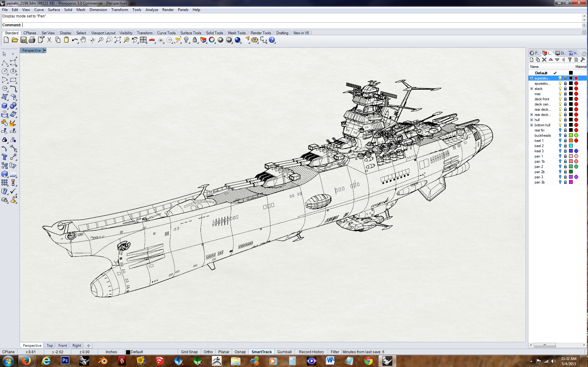Open the Surface menu

click(54, 10)
